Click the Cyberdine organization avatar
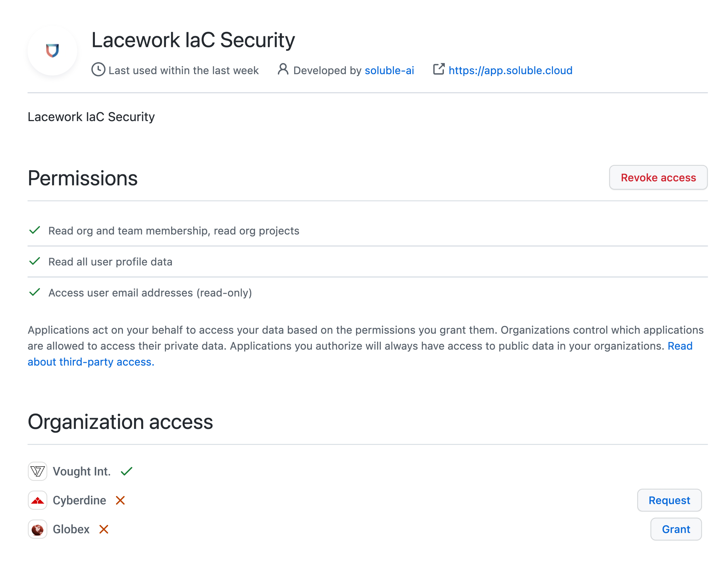The height and width of the screenshot is (586, 728). coord(38,500)
